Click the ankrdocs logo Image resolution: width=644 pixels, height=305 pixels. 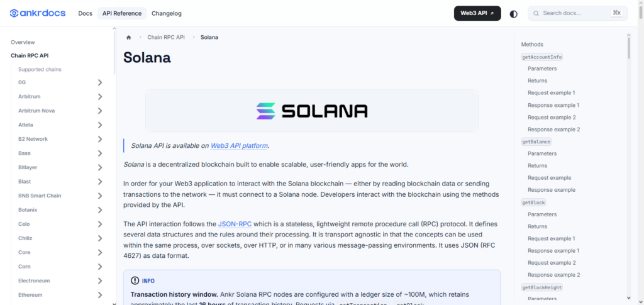click(x=37, y=13)
